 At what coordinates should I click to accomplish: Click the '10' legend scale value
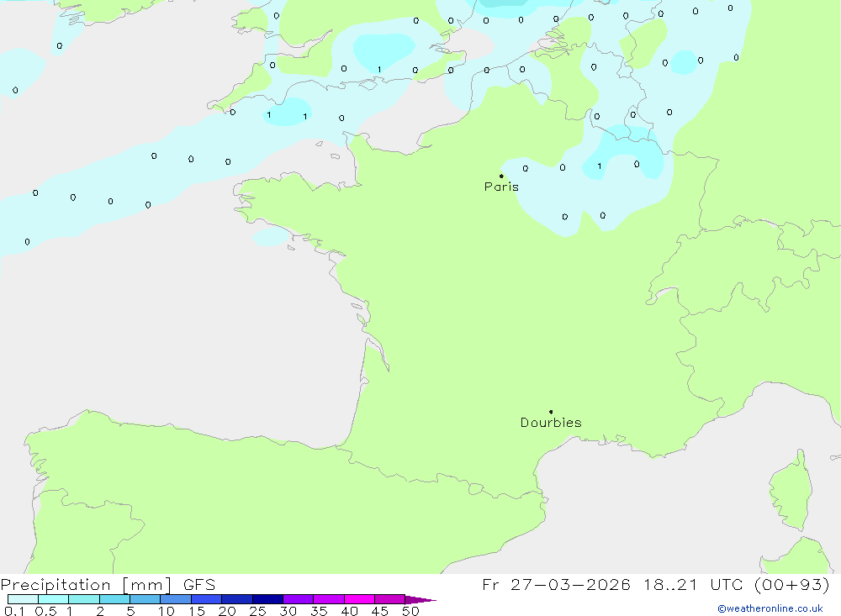167,611
